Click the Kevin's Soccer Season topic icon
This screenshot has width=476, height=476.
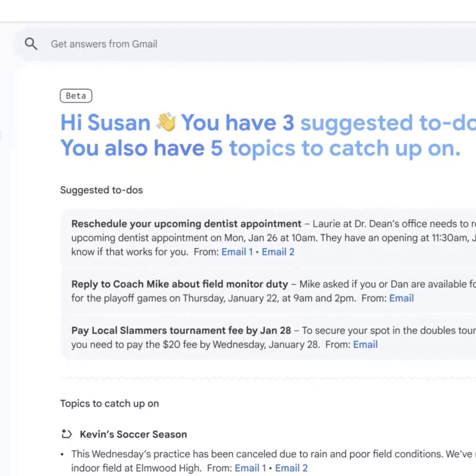(66, 434)
